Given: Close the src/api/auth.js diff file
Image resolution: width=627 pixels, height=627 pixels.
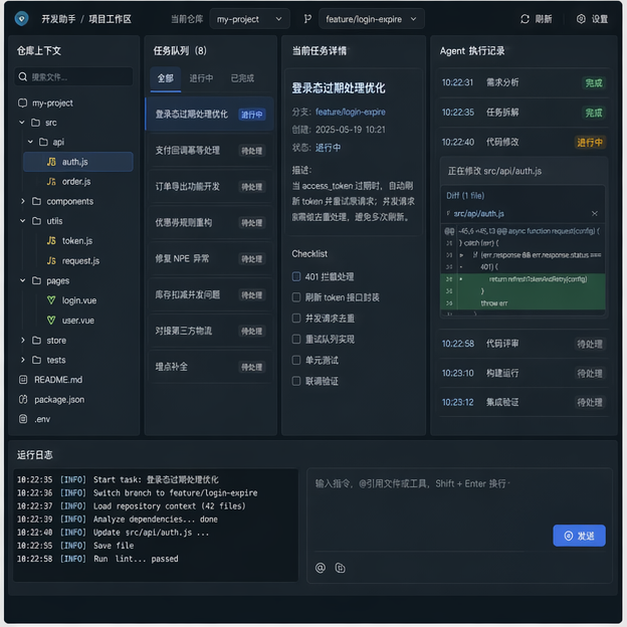Looking at the screenshot, I should tap(595, 214).
